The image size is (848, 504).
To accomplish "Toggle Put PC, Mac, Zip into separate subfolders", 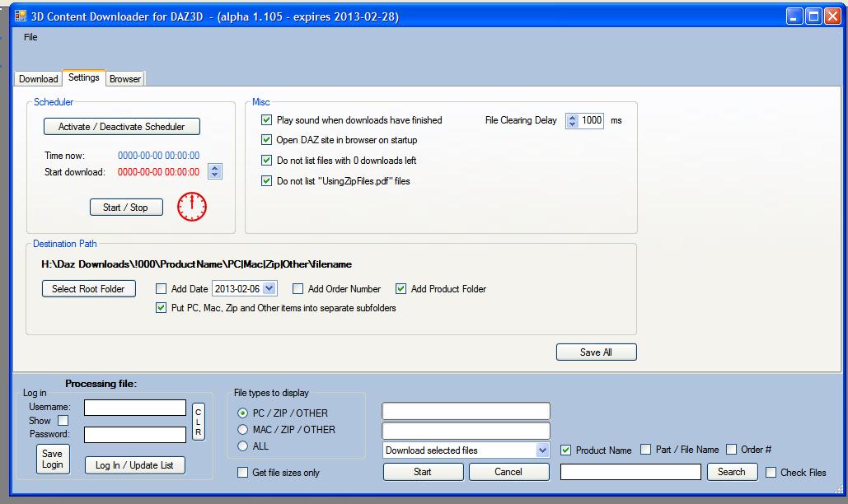I will pyautogui.click(x=161, y=308).
